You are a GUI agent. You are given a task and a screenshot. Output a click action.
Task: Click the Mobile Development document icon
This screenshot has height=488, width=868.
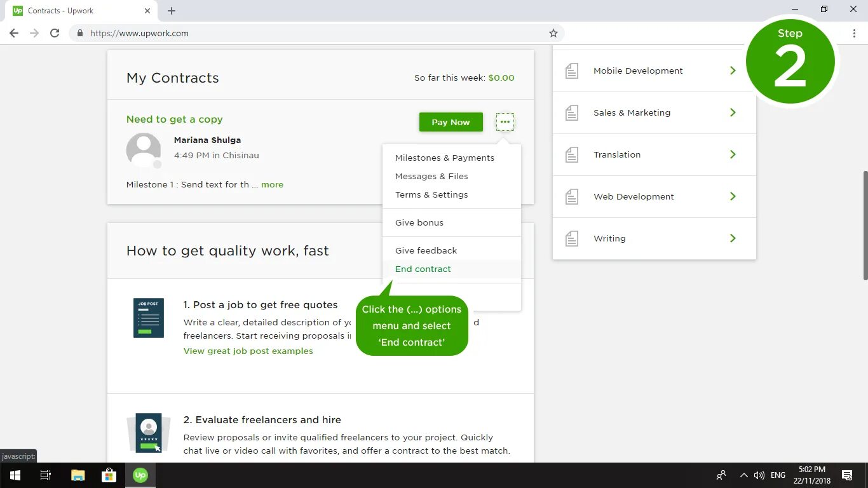tap(572, 71)
